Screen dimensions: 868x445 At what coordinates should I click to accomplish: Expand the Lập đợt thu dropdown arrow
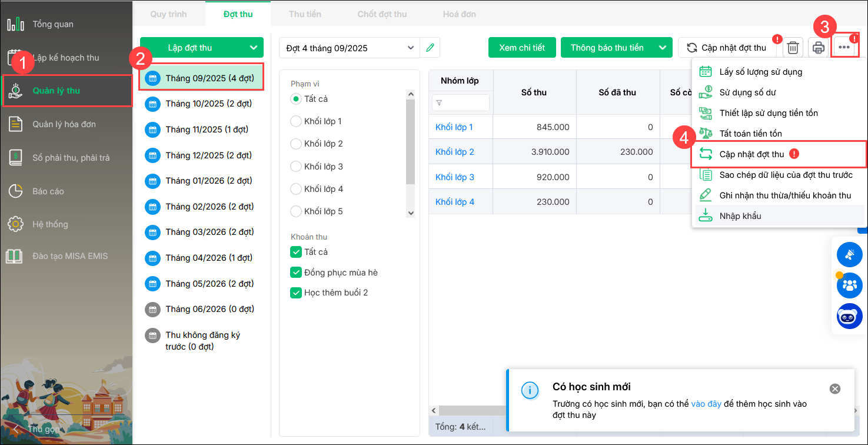tap(254, 48)
